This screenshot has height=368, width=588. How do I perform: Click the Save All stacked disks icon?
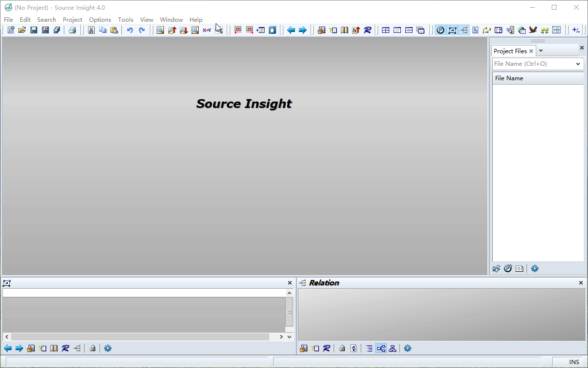coord(57,30)
